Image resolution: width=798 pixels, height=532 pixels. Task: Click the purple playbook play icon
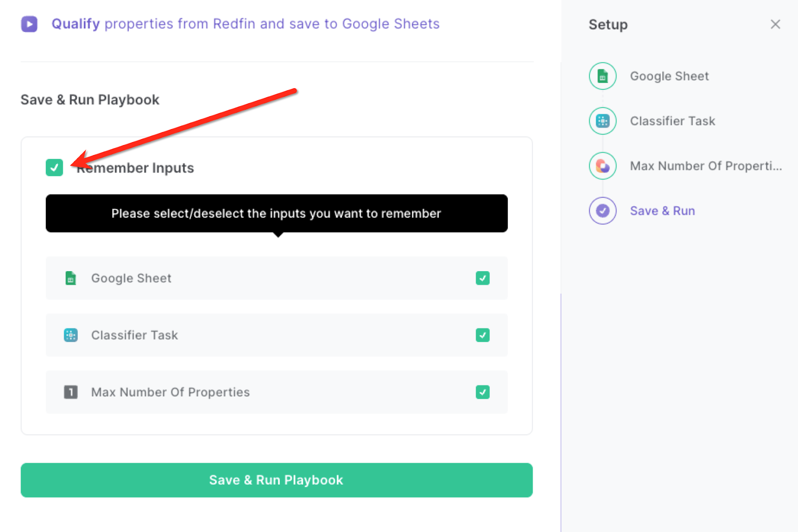29,24
